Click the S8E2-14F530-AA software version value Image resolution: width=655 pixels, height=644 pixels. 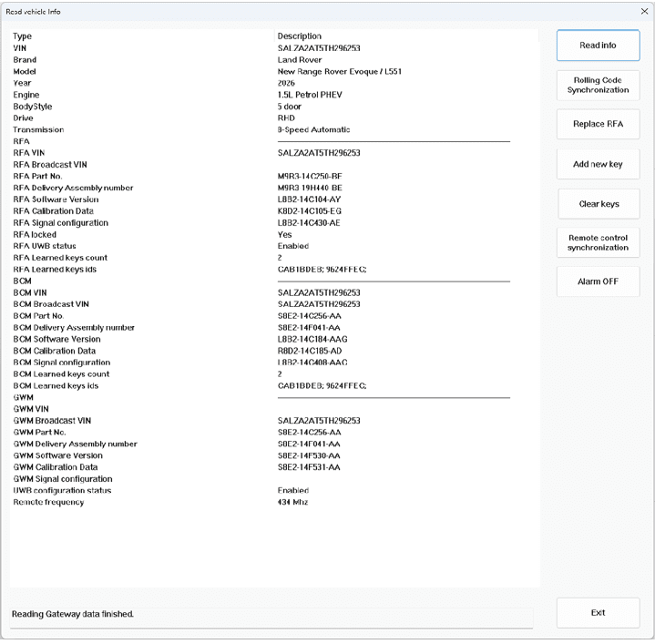coord(309,455)
